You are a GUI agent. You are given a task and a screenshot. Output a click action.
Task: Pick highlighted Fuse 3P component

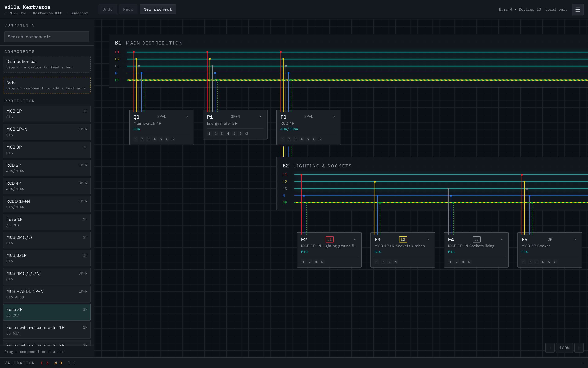point(47,312)
